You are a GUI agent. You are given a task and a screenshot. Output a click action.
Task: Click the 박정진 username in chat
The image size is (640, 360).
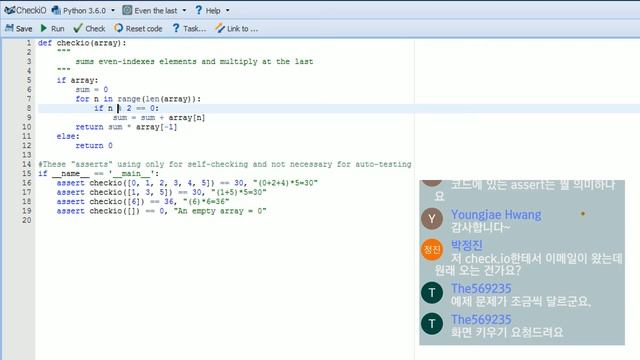pyautogui.click(x=467, y=245)
